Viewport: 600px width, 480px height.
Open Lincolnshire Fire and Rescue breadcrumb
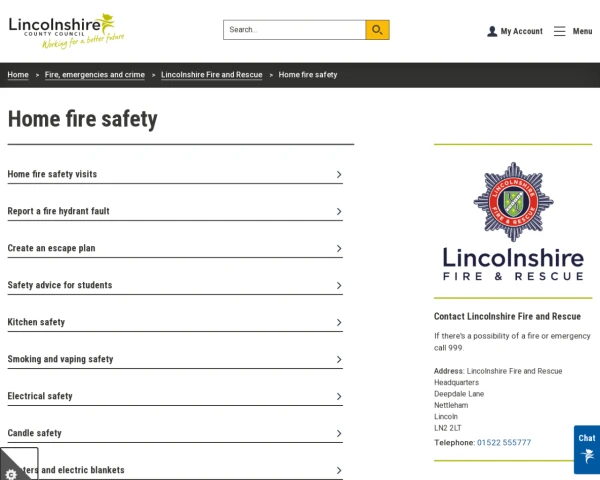pyautogui.click(x=212, y=75)
